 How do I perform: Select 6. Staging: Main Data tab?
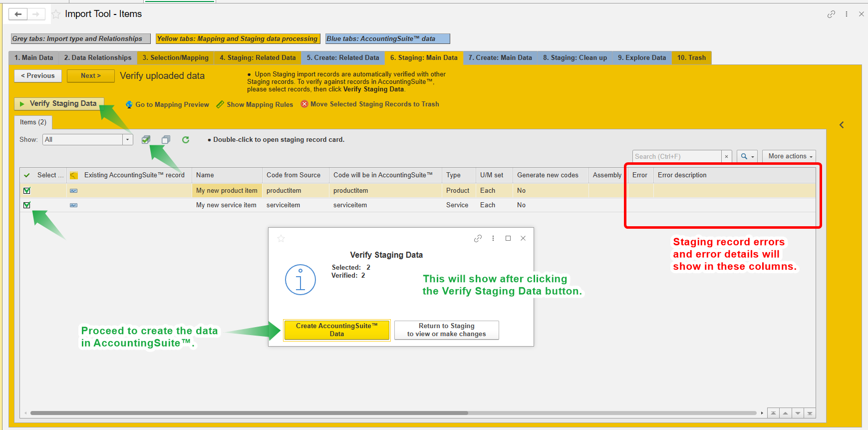[424, 58]
